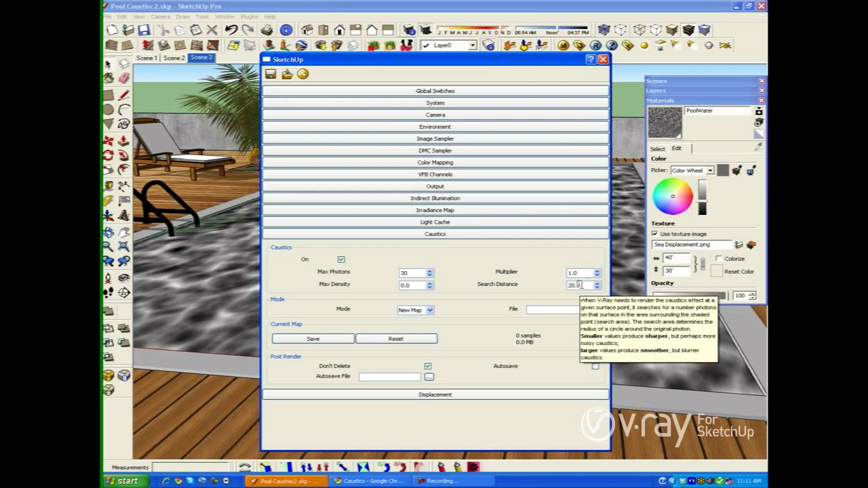The height and width of the screenshot is (488, 868).
Task: Select the Tape Measure tool
Action: [108, 186]
